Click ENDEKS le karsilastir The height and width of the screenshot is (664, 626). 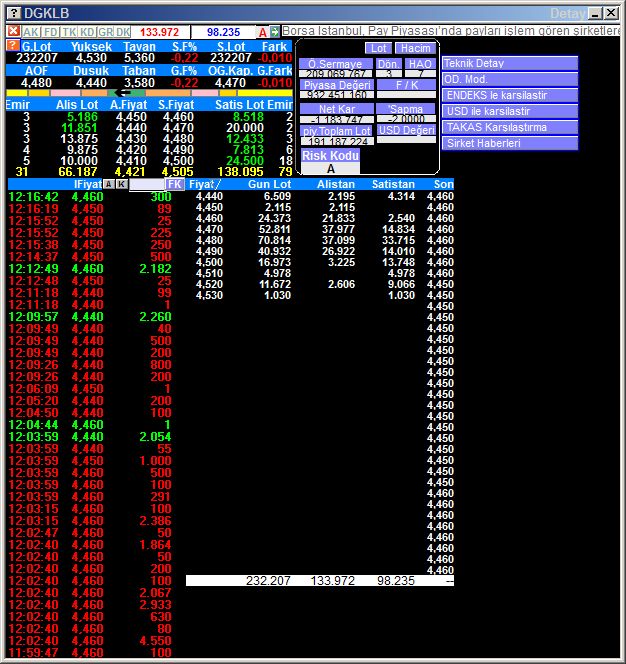point(510,95)
